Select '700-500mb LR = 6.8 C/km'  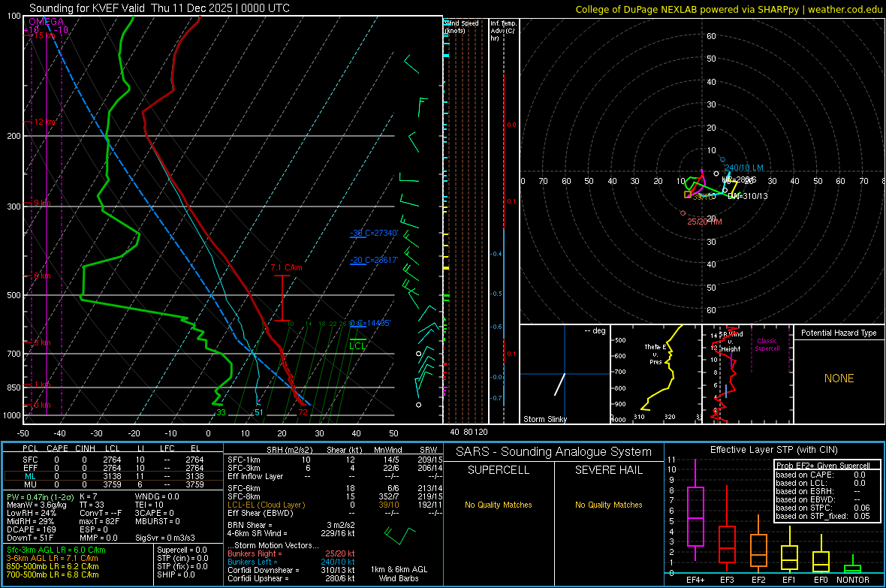pyautogui.click(x=53, y=574)
